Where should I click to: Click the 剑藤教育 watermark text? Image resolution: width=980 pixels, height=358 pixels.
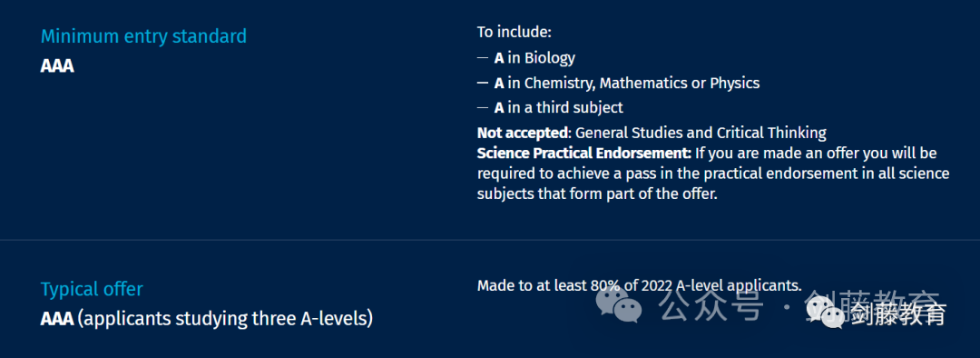(898, 313)
